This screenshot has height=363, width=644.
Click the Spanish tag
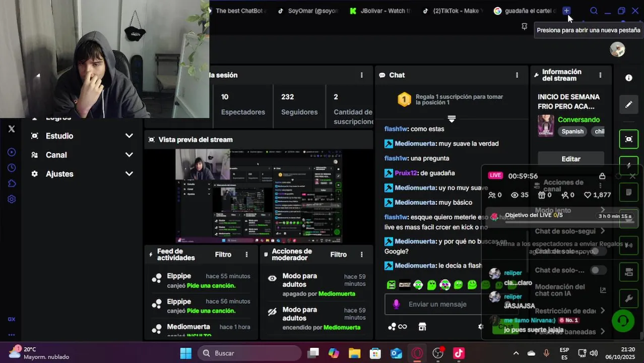tap(572, 132)
